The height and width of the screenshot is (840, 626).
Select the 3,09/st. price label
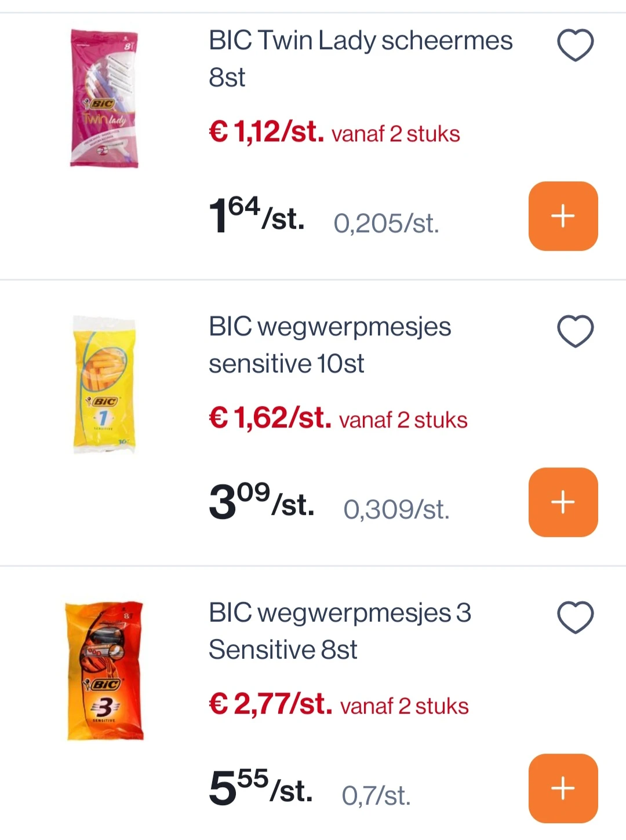point(261,501)
